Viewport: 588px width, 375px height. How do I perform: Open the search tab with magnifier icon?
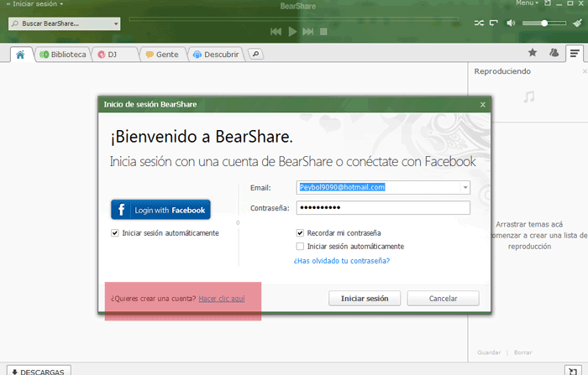[255, 55]
